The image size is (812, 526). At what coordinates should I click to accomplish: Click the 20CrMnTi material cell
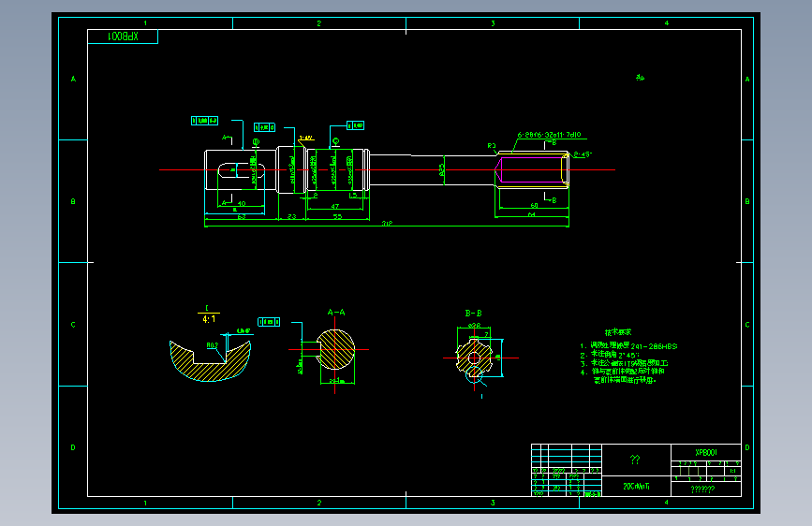tap(637, 486)
